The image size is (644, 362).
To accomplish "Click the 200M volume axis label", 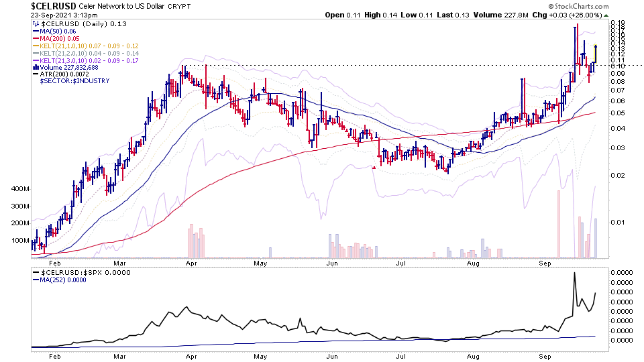I will [x=20, y=223].
